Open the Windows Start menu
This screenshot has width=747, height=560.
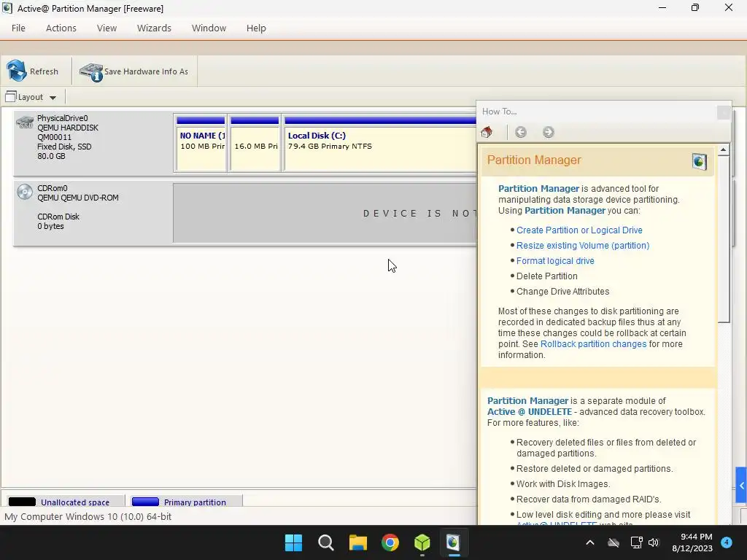tap(293, 542)
